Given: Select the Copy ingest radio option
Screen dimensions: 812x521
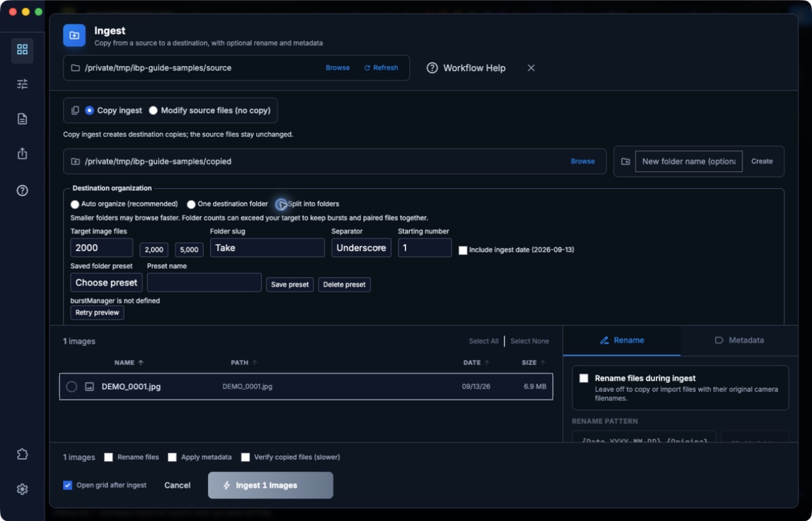Looking at the screenshot, I should pyautogui.click(x=89, y=111).
